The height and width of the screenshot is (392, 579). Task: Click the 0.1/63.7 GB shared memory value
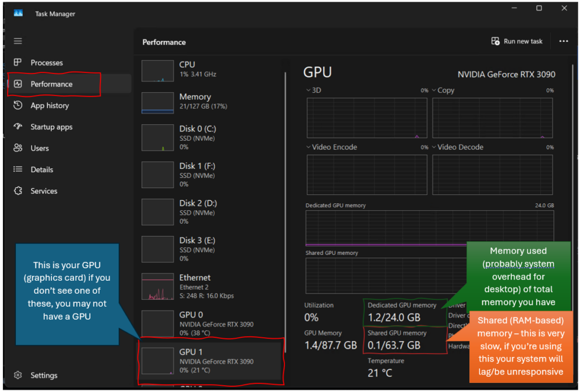click(x=394, y=345)
